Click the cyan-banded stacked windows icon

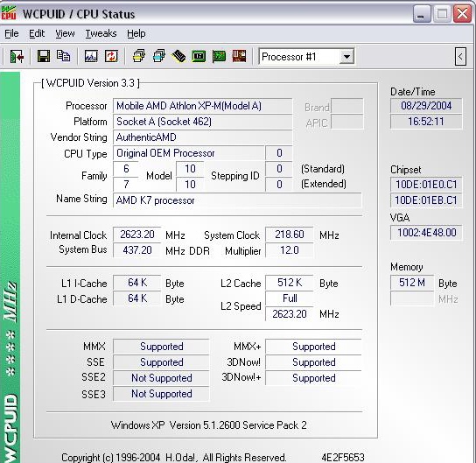pos(158,57)
